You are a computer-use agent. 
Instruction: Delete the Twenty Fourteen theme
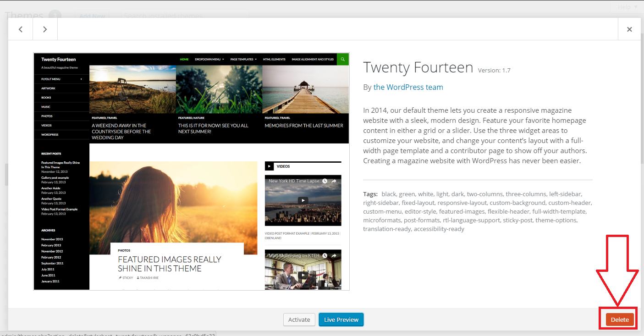(620, 319)
